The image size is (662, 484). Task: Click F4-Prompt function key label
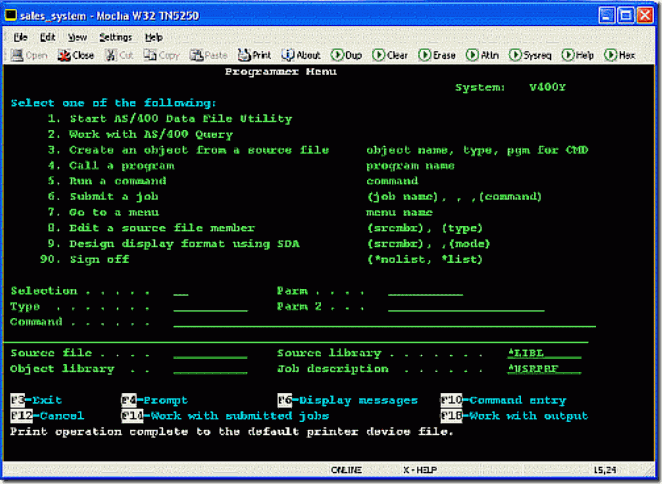click(x=155, y=400)
